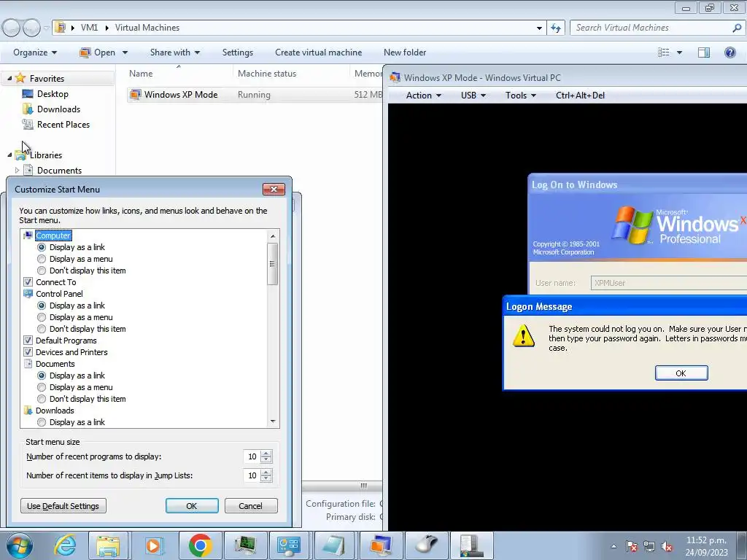Open the view options dropdown arrow

click(679, 52)
